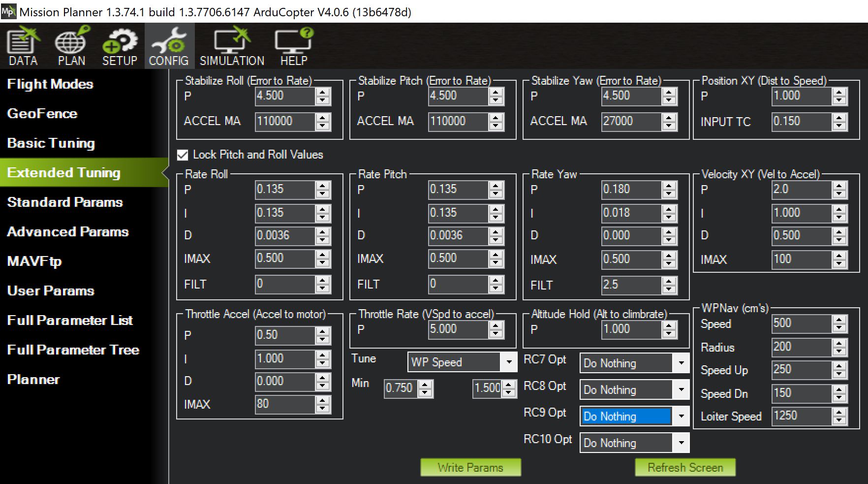Click WPNav Loiter Speed field
The width and height of the screenshot is (868, 484).
802,416
